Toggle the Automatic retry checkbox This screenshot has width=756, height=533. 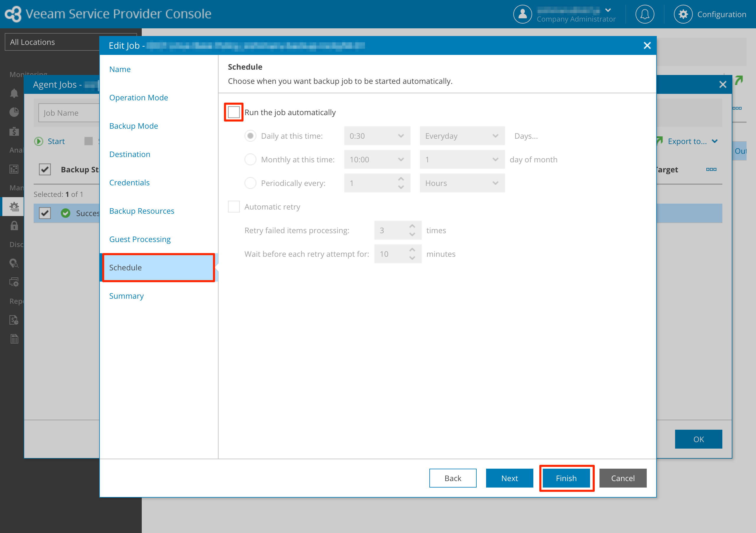[x=234, y=207]
